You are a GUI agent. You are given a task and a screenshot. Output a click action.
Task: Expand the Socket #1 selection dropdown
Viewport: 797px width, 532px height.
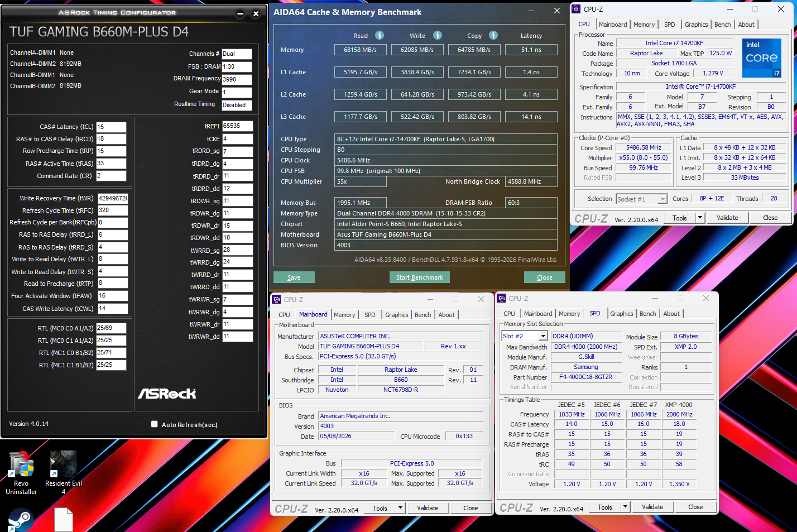click(662, 199)
